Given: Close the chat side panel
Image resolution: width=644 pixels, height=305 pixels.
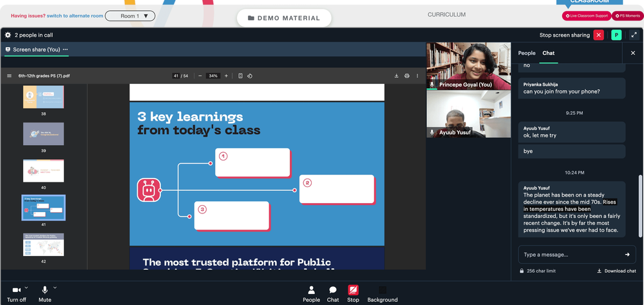Looking at the screenshot, I should [633, 53].
